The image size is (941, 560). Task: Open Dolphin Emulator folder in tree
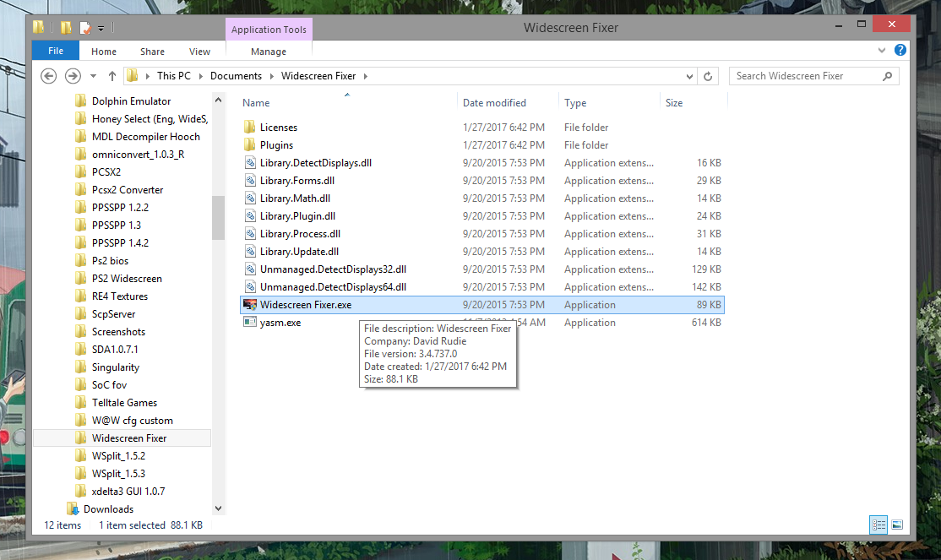[131, 101]
